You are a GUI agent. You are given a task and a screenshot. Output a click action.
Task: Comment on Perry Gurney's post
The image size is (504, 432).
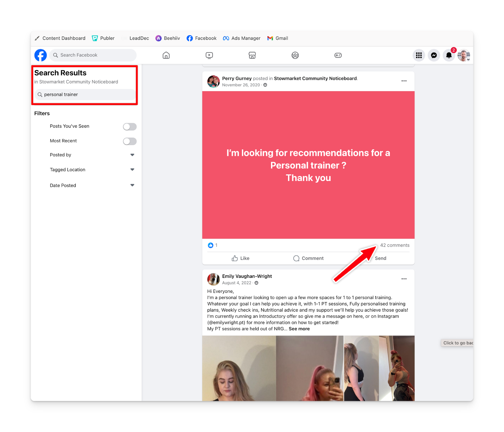tap(308, 258)
